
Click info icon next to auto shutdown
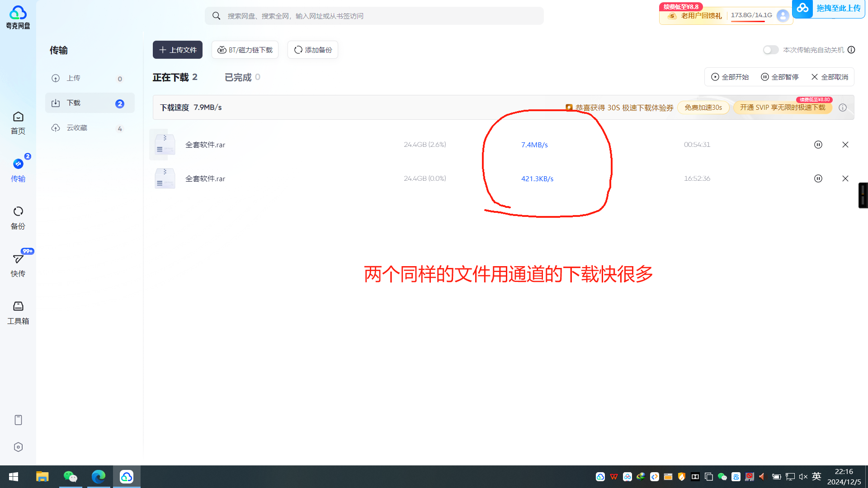click(851, 50)
